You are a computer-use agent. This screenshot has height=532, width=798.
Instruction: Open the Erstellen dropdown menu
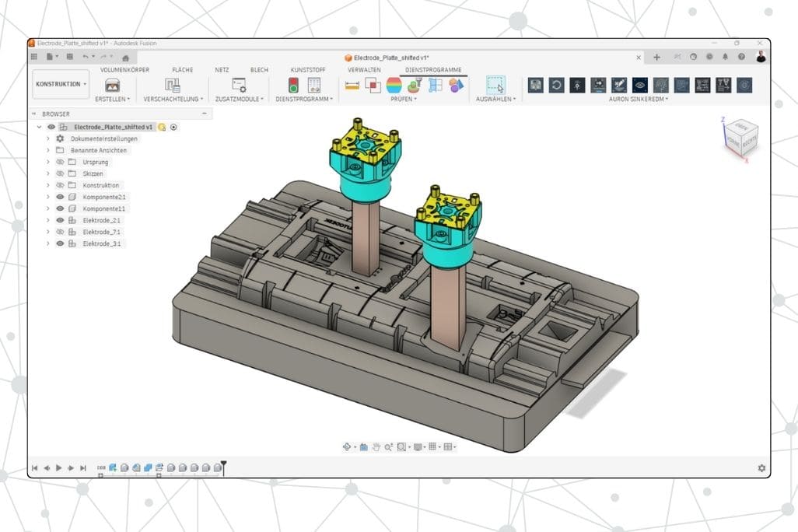click(x=113, y=100)
